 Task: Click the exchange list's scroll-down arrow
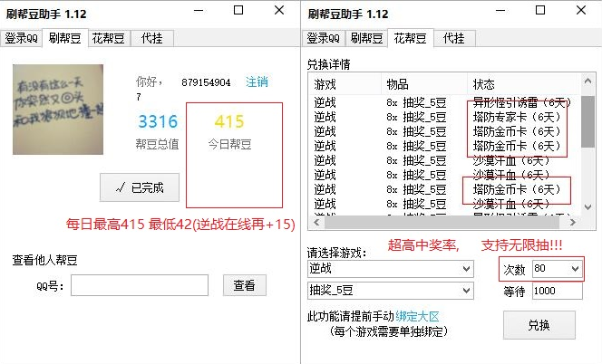(587, 207)
